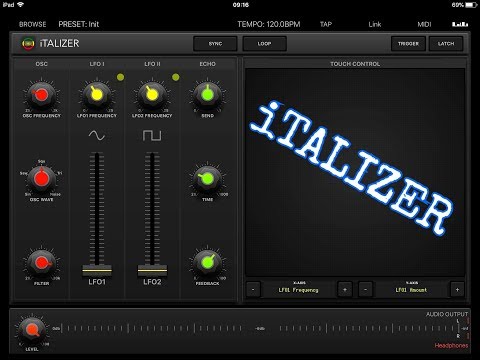This screenshot has width=480, height=360.
Task: Select the LFO1 sine waveform icon
Action: click(97, 135)
